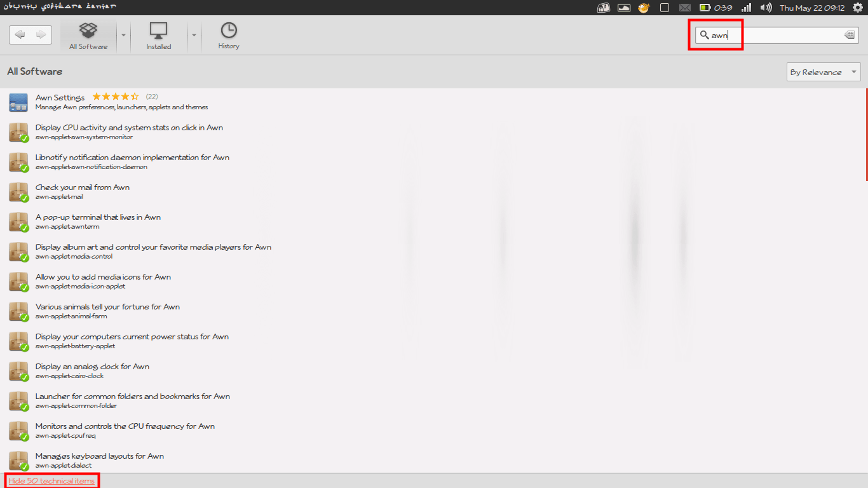Click the All Software heading text
The image size is (868, 488).
coord(35,72)
